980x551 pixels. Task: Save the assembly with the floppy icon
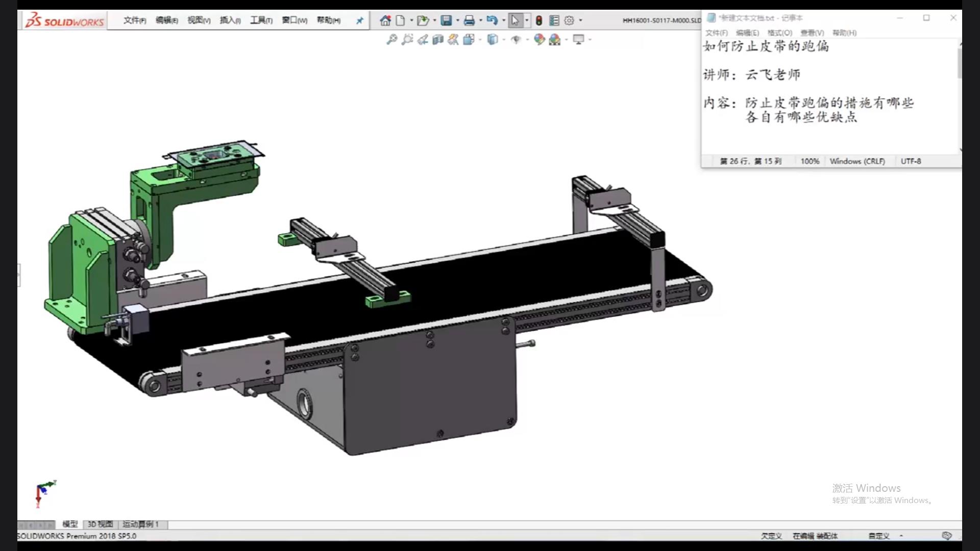pos(447,20)
